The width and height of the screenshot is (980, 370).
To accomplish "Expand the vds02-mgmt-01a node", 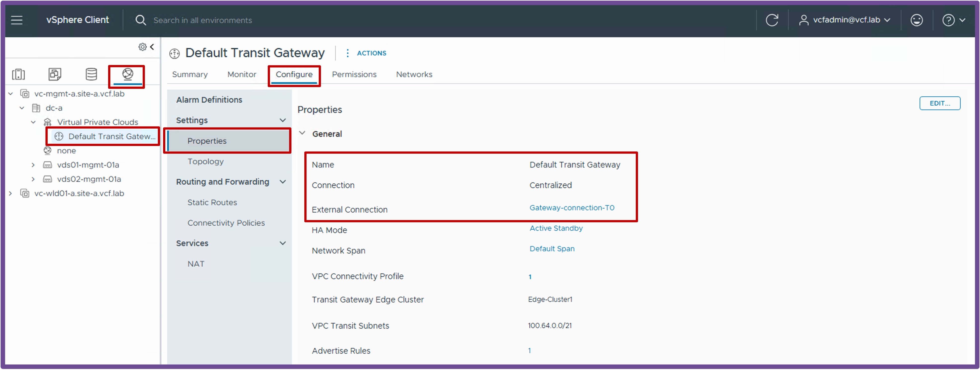I will click(33, 179).
